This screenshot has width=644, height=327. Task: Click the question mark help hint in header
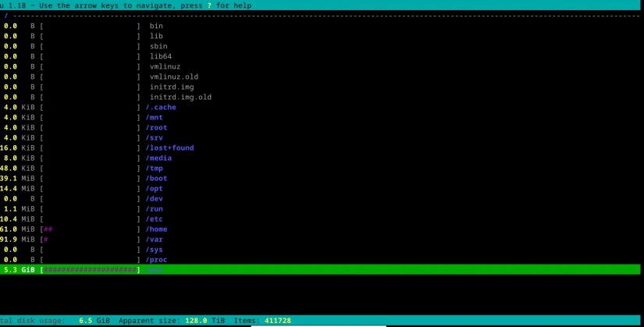point(209,5)
